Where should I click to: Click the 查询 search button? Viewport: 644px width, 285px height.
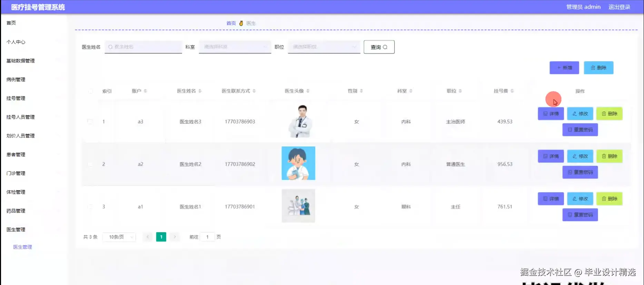379,47
